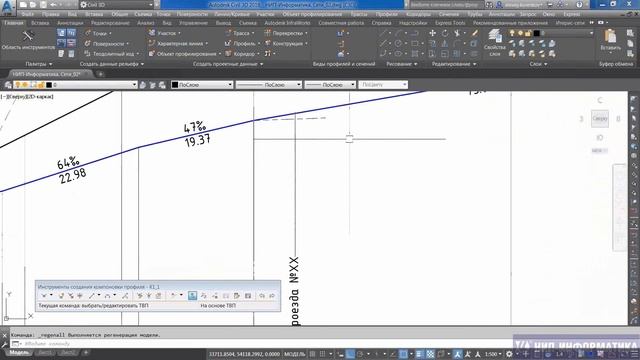640x360 pixels.
Task: Select the 47‰ slope label
Action: click(195, 127)
